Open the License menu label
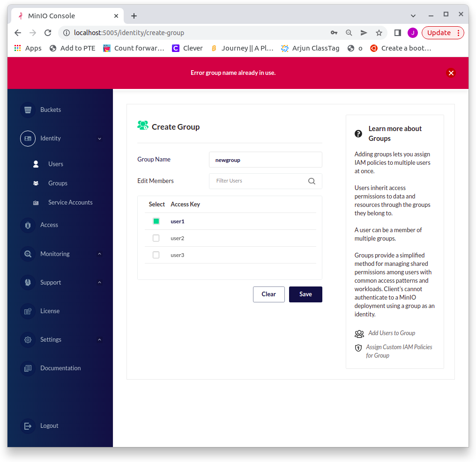The width and height of the screenshot is (476, 462). pyautogui.click(x=50, y=311)
